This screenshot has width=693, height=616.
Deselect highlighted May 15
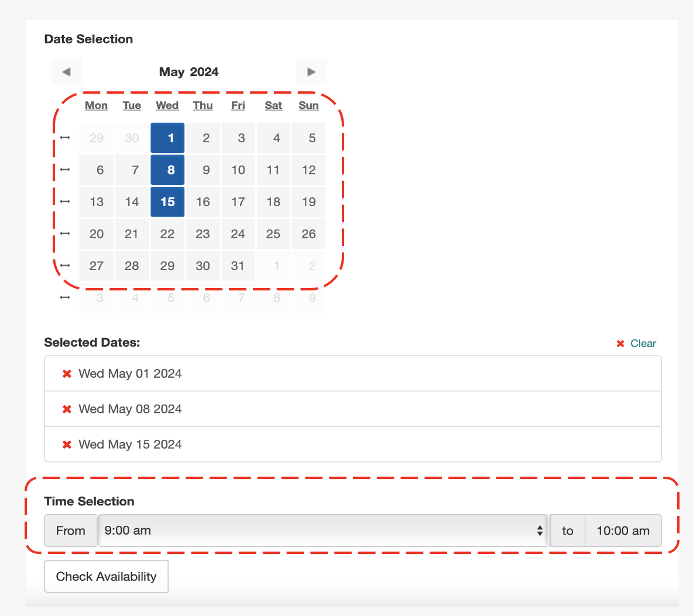pyautogui.click(x=167, y=201)
